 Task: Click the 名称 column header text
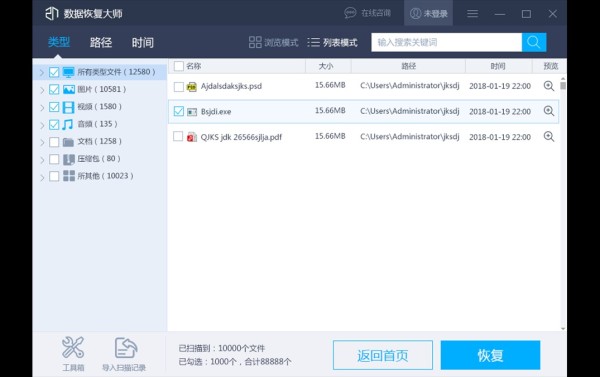coord(194,66)
